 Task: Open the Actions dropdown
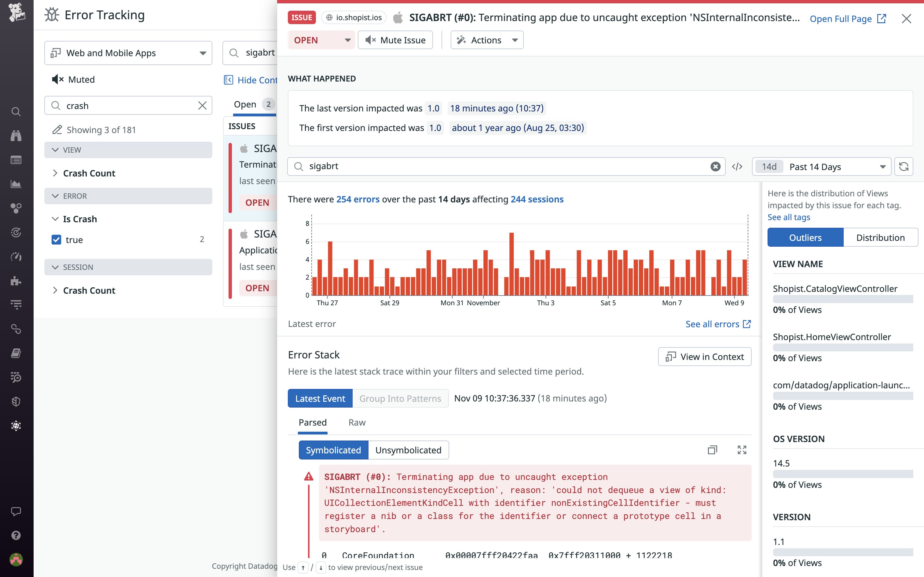pos(486,40)
